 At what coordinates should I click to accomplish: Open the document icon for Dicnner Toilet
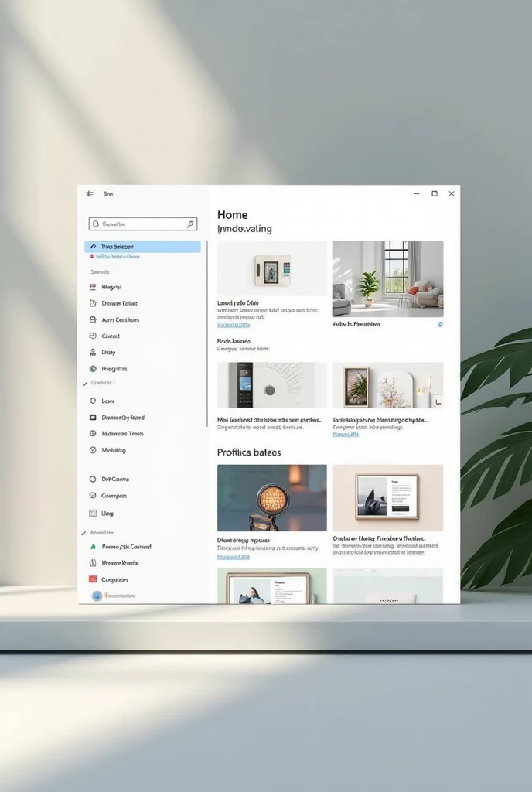(x=93, y=303)
